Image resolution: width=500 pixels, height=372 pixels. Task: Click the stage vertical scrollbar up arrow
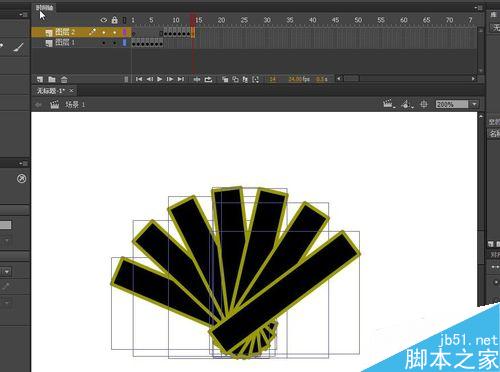[x=481, y=116]
